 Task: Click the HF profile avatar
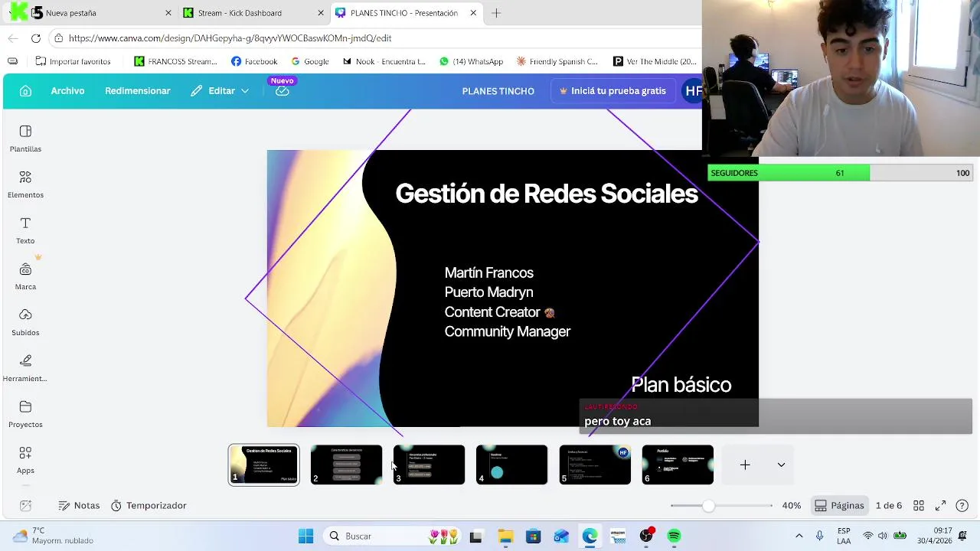pos(693,91)
